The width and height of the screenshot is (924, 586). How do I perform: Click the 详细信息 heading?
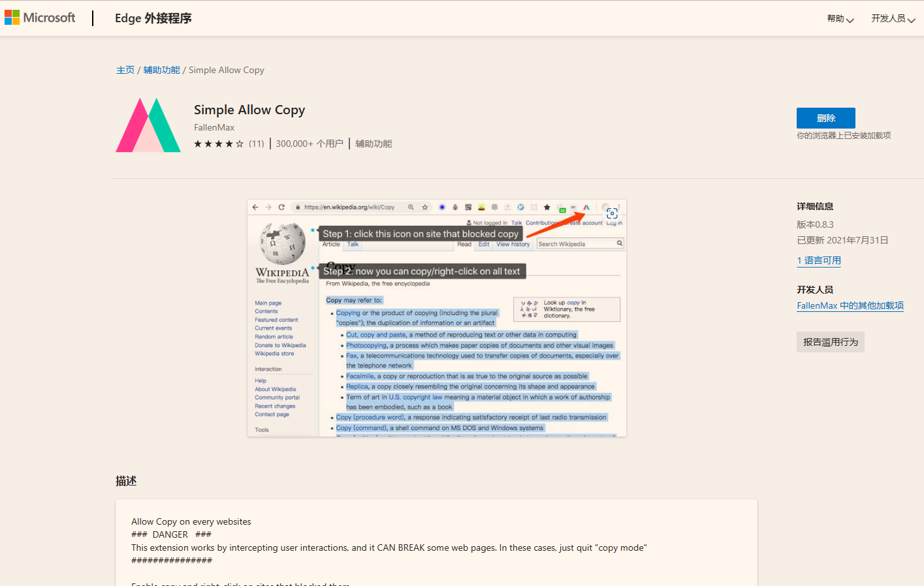pyautogui.click(x=815, y=206)
